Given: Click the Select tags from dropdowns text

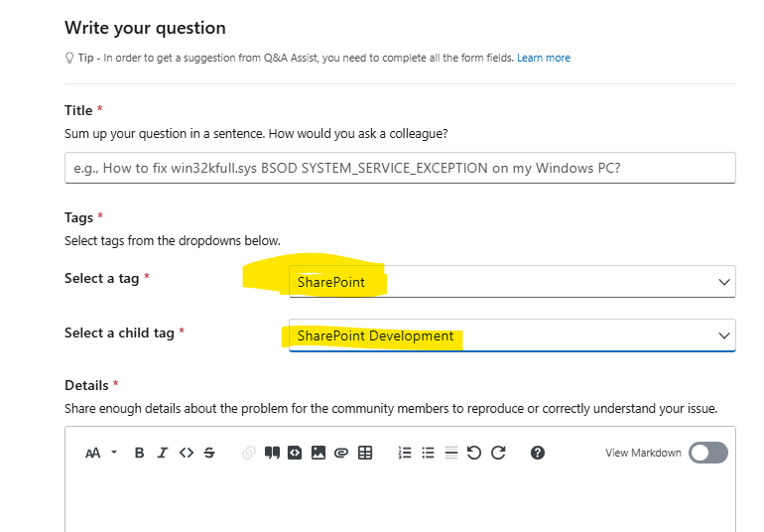Looking at the screenshot, I should (173, 241).
